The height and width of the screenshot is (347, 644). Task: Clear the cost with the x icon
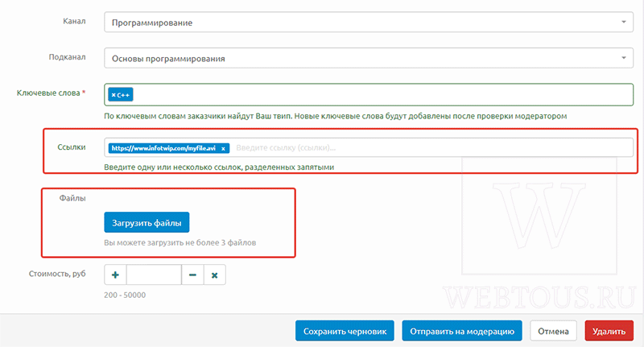click(214, 275)
